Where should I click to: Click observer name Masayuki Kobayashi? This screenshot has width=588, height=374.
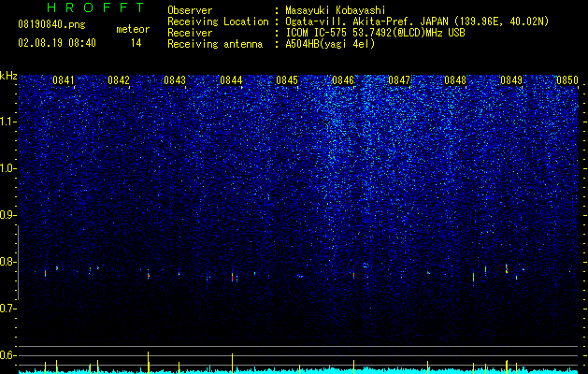point(336,10)
